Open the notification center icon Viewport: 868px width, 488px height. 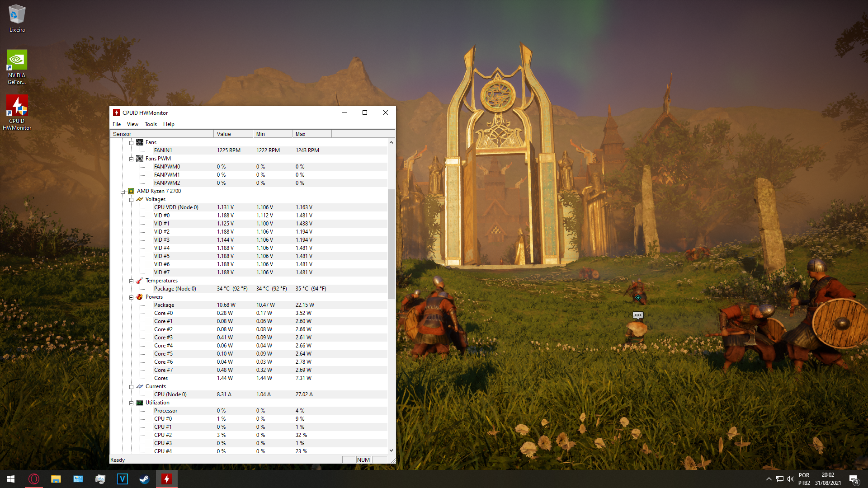click(854, 479)
